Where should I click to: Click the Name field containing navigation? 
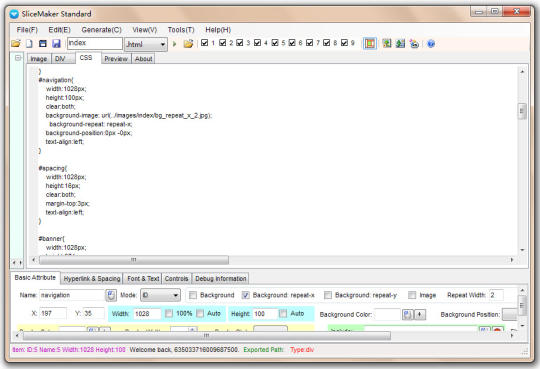[73, 295]
